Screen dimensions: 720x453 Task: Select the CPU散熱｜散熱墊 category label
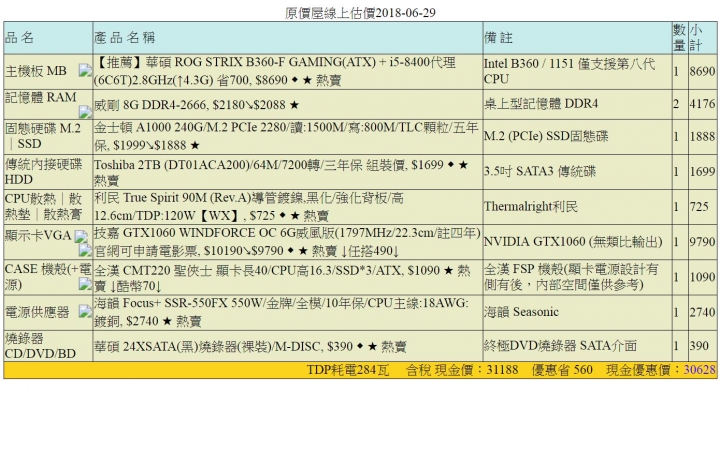tap(44, 207)
